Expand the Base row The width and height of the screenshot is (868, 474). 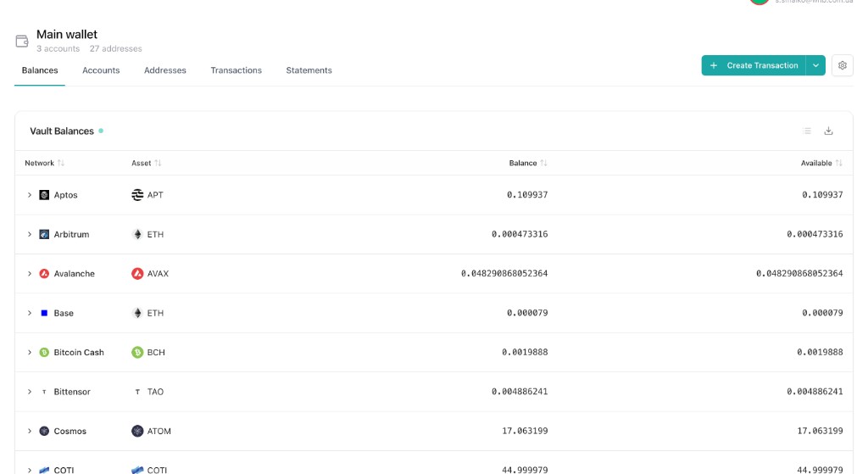[x=30, y=313]
